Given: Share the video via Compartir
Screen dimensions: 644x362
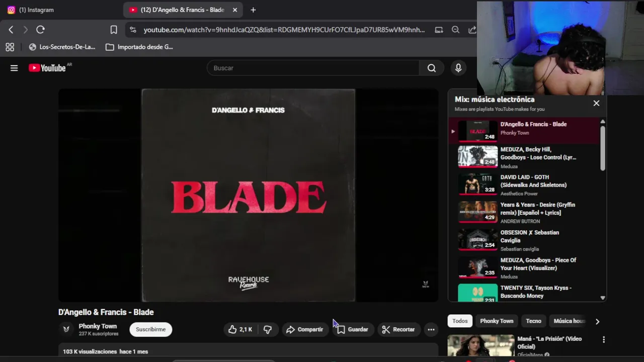Looking at the screenshot, I should pyautogui.click(x=304, y=329).
